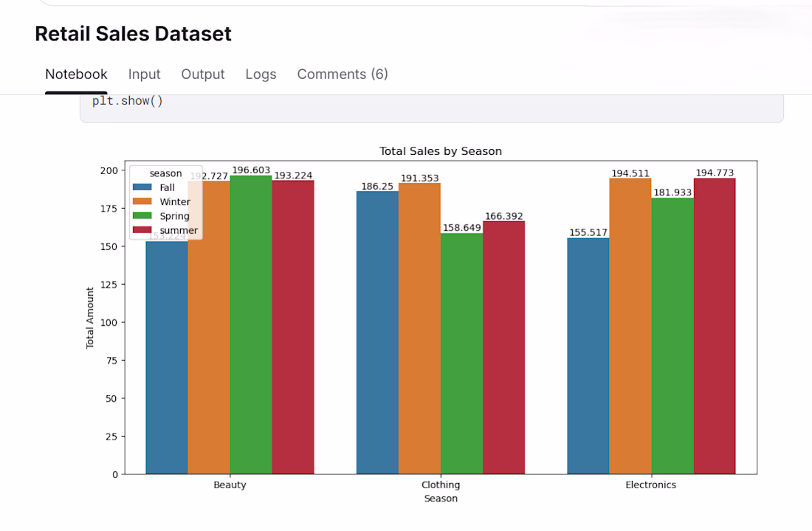Click the 0 y-axis tick label
Image resolution: width=812 pixels, height=531 pixels.
click(x=115, y=475)
